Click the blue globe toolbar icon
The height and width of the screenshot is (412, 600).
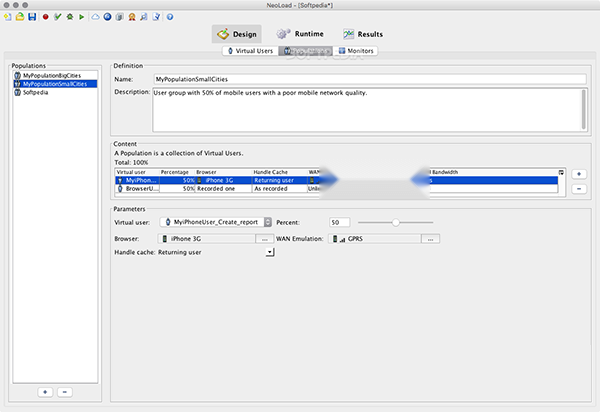(108, 17)
